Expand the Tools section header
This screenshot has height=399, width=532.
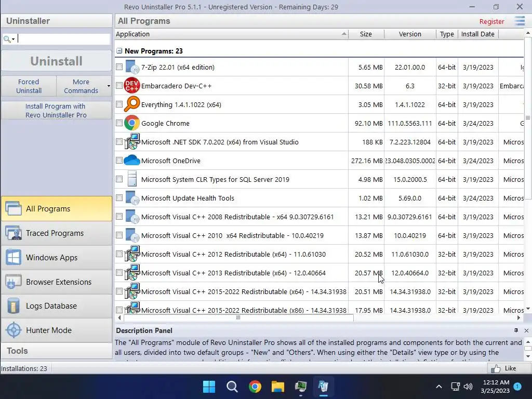pos(56,351)
